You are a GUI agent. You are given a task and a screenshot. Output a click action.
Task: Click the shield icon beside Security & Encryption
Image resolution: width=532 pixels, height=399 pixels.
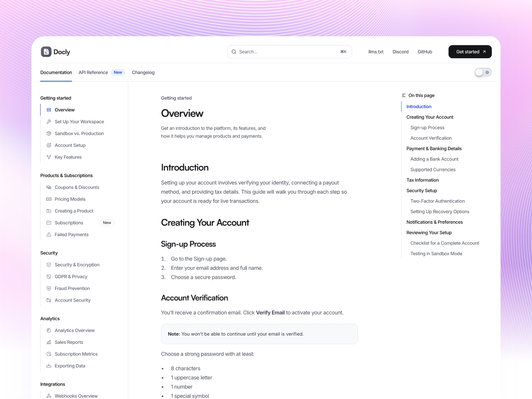click(x=49, y=265)
